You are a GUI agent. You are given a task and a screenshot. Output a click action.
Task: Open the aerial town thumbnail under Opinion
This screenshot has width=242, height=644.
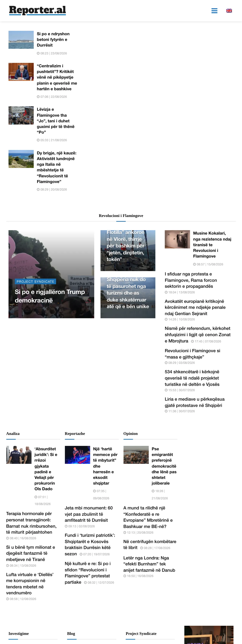coord(136,455)
